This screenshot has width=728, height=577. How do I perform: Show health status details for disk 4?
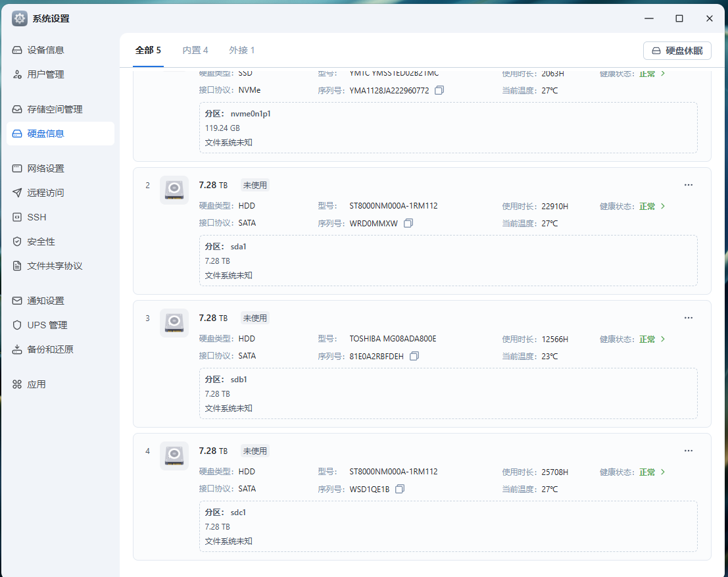pyautogui.click(x=662, y=472)
